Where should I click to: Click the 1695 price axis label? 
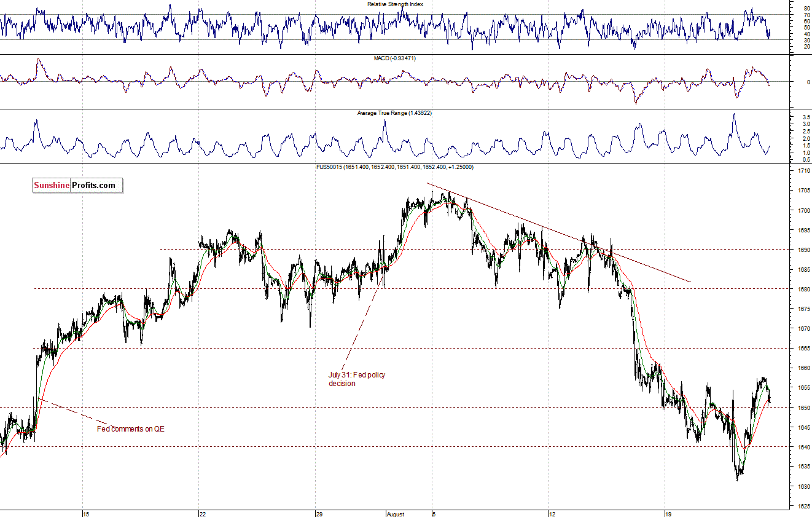click(803, 230)
